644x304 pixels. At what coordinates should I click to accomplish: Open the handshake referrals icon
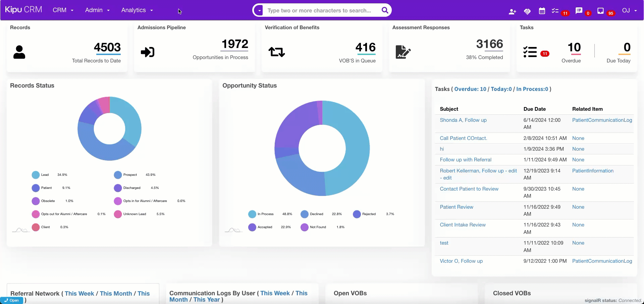[x=527, y=11]
